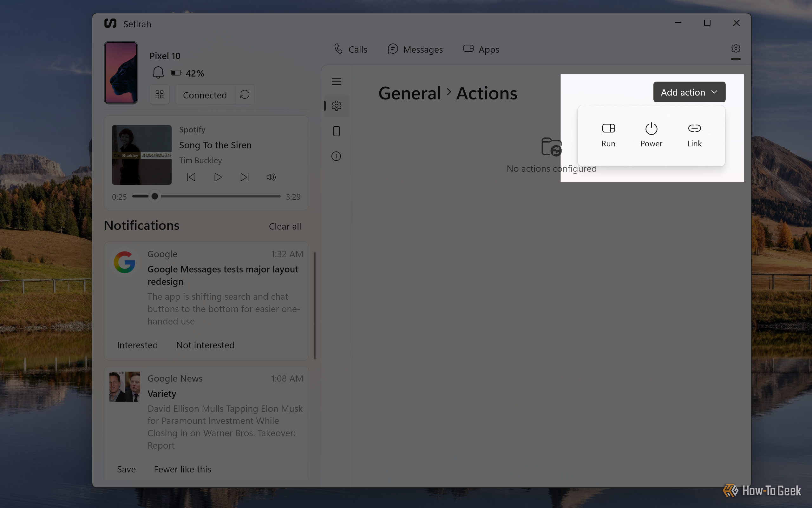Click the 'Google Messages tests major layout redesign' headline

click(223, 275)
